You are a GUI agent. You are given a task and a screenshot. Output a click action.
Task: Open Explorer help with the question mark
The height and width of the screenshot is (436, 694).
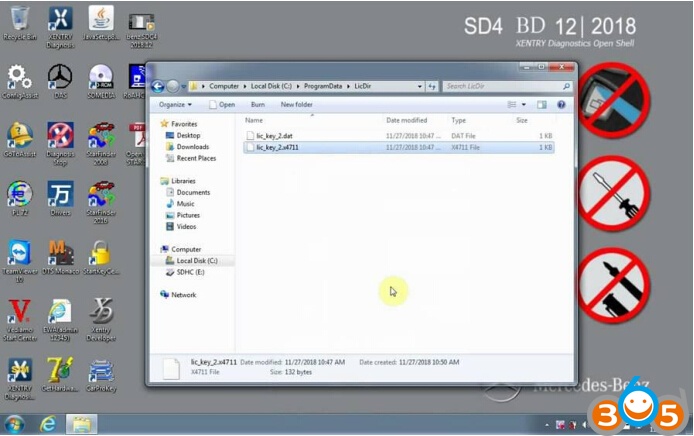click(x=561, y=104)
